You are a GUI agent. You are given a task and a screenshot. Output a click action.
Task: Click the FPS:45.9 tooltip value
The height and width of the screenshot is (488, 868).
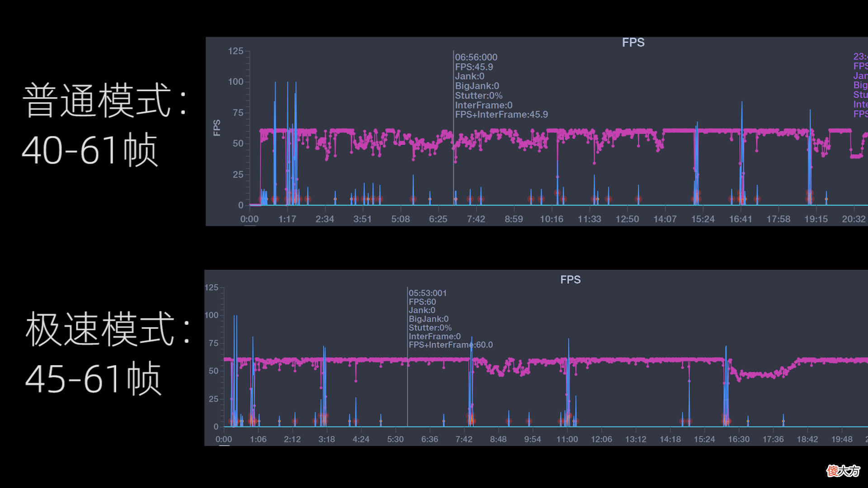pos(474,67)
